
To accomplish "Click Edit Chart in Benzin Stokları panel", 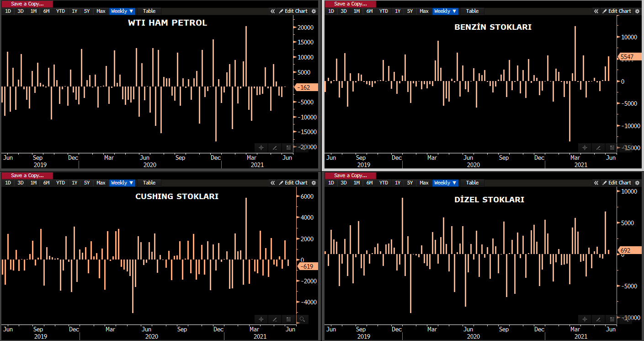I will (616, 11).
